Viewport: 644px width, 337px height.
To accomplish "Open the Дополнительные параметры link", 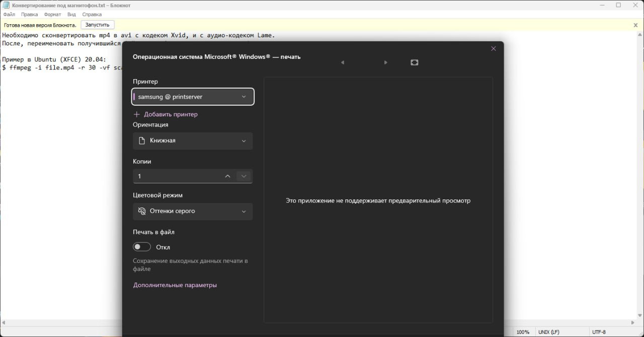I will [175, 285].
